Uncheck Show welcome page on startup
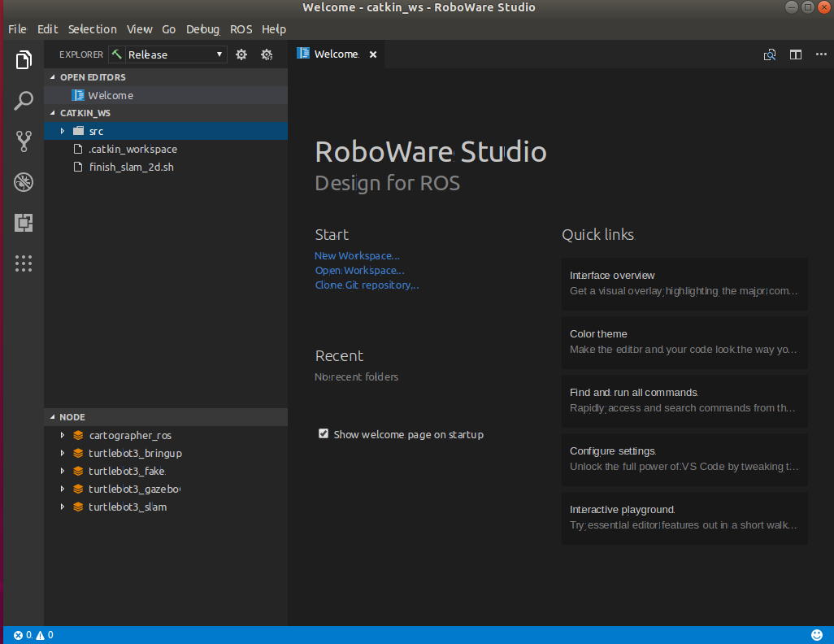Image resolution: width=834 pixels, height=644 pixels. coord(324,433)
